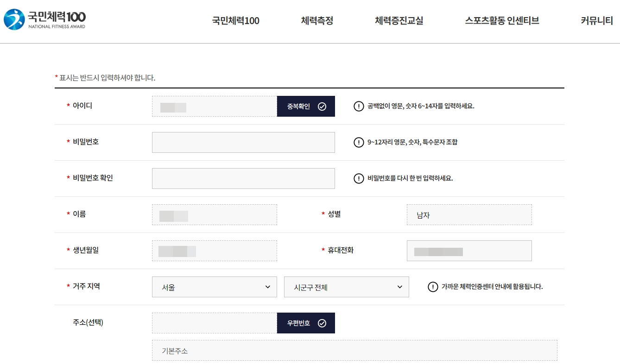The width and height of the screenshot is (620, 364).
Task: Open the 체력증진교실 section
Action: (x=399, y=20)
